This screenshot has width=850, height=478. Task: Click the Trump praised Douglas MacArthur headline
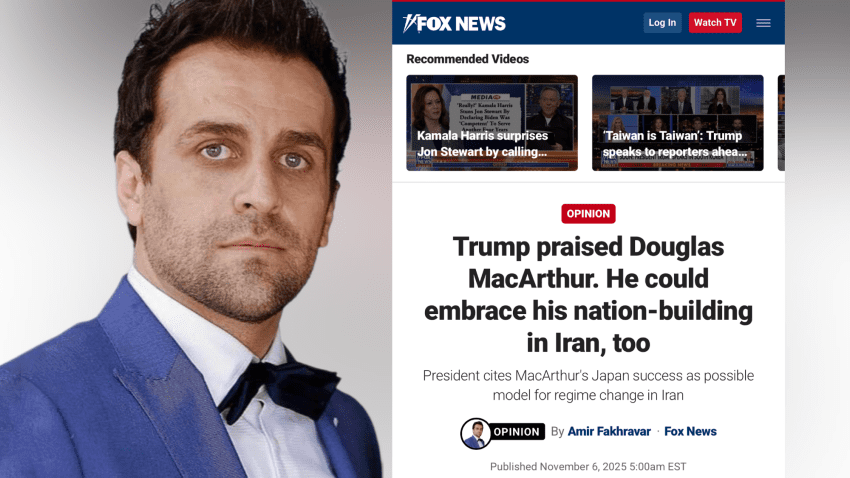point(588,294)
